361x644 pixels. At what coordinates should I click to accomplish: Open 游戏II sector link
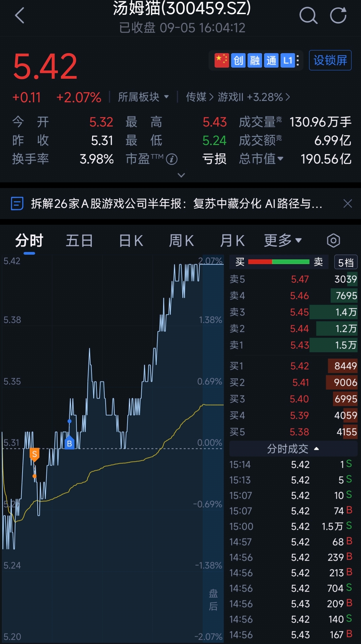254,97
